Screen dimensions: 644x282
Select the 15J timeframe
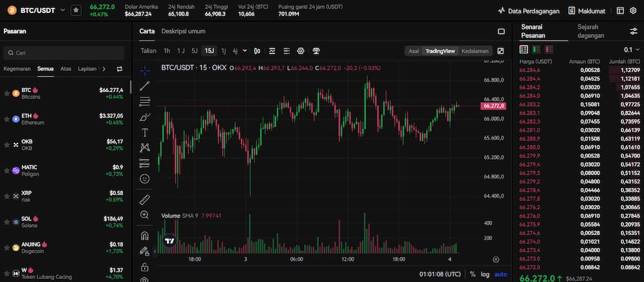pos(209,51)
